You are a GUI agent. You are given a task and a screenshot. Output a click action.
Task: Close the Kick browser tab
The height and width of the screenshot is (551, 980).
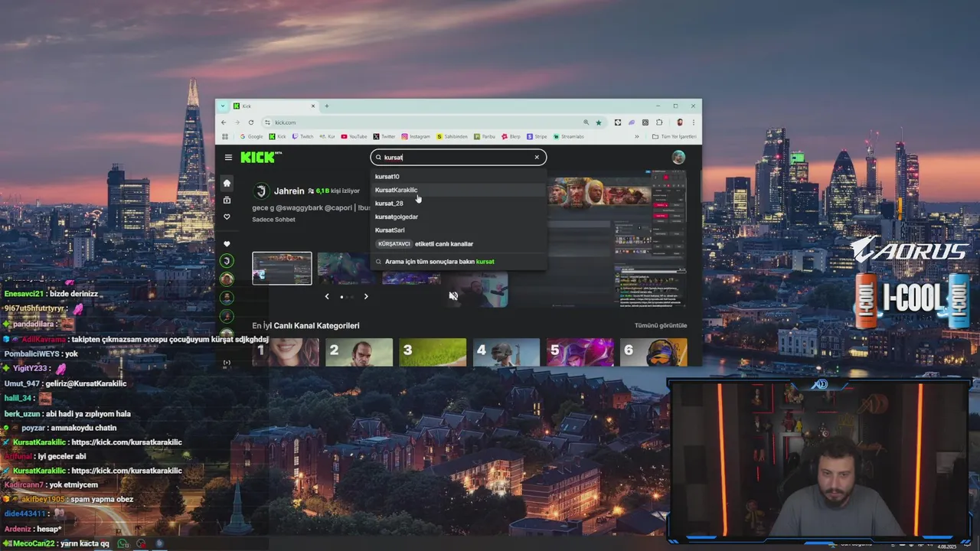pyautogui.click(x=312, y=106)
